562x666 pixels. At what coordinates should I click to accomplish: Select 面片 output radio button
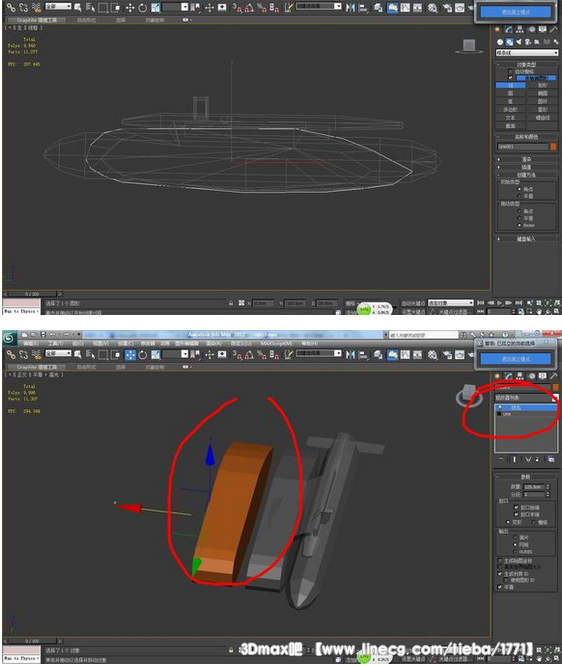[x=515, y=537]
